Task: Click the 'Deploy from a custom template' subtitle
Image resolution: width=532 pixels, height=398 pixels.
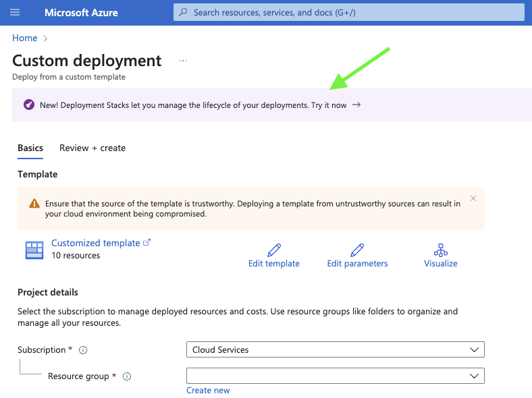Action: pos(69,77)
